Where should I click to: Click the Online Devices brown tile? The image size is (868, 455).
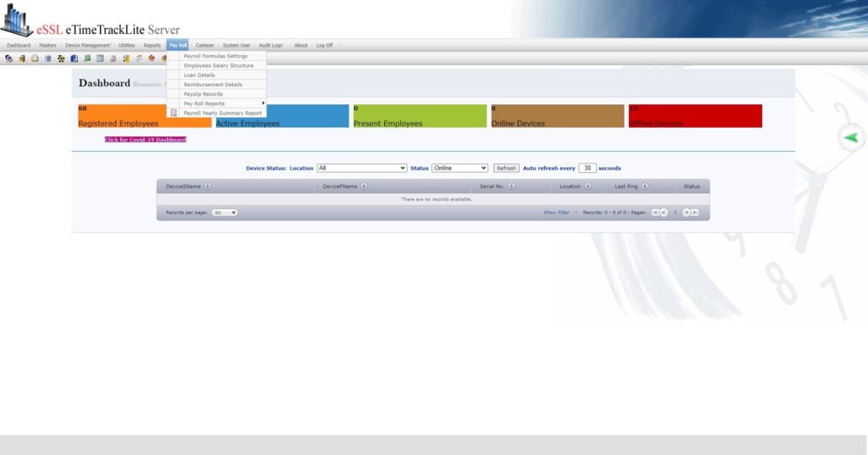click(558, 116)
